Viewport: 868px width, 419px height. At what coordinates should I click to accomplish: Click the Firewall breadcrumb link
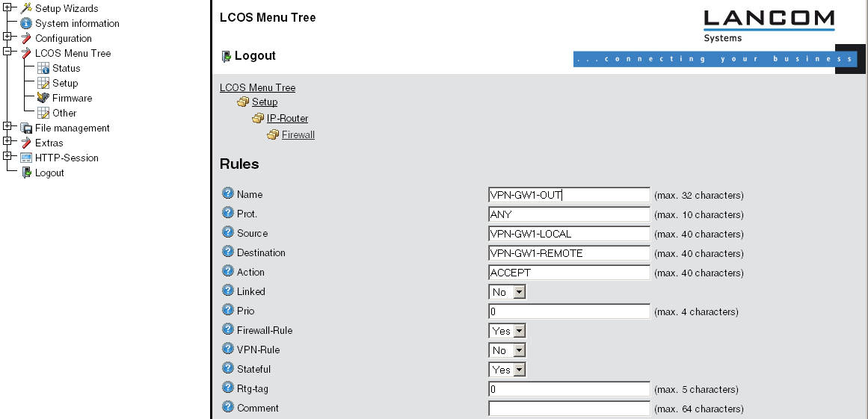(x=298, y=134)
